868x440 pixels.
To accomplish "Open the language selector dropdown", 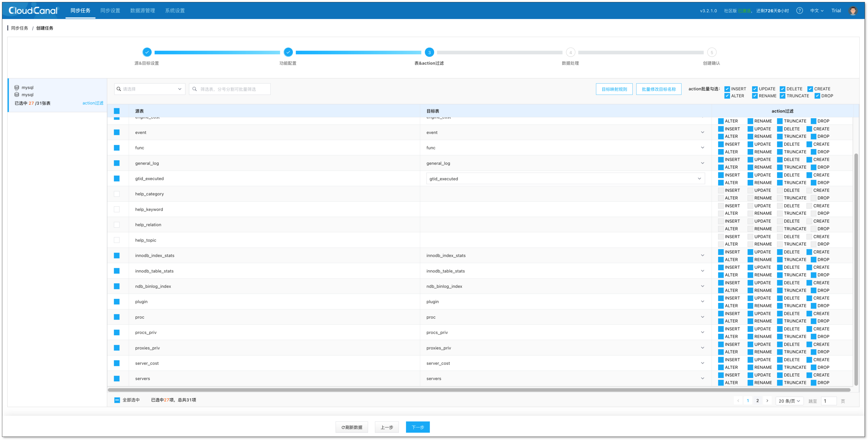I will coord(817,10).
